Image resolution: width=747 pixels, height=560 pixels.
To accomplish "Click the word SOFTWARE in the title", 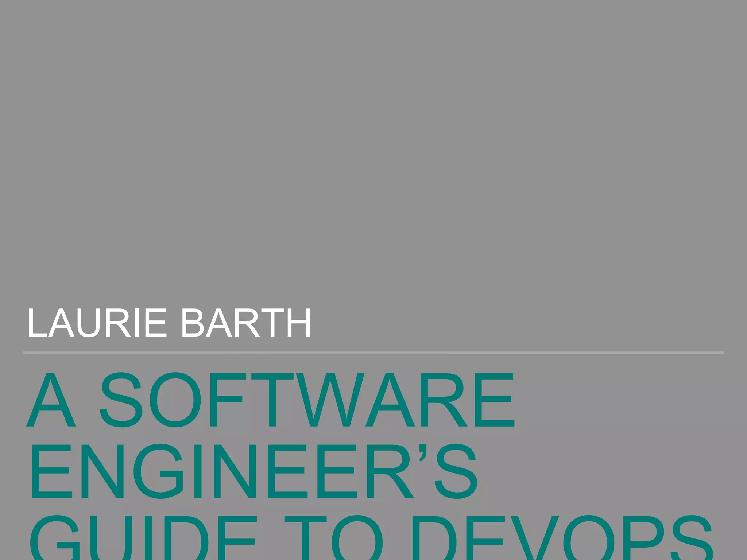I will coord(307,400).
